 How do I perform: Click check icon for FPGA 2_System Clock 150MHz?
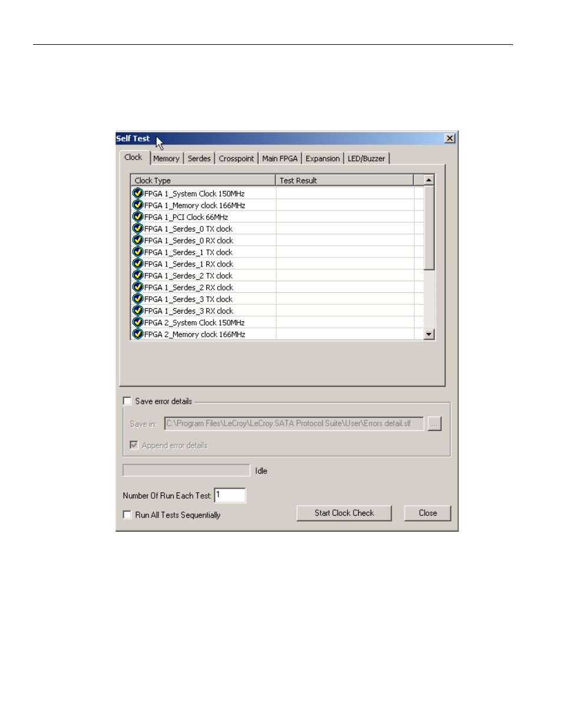pos(138,322)
